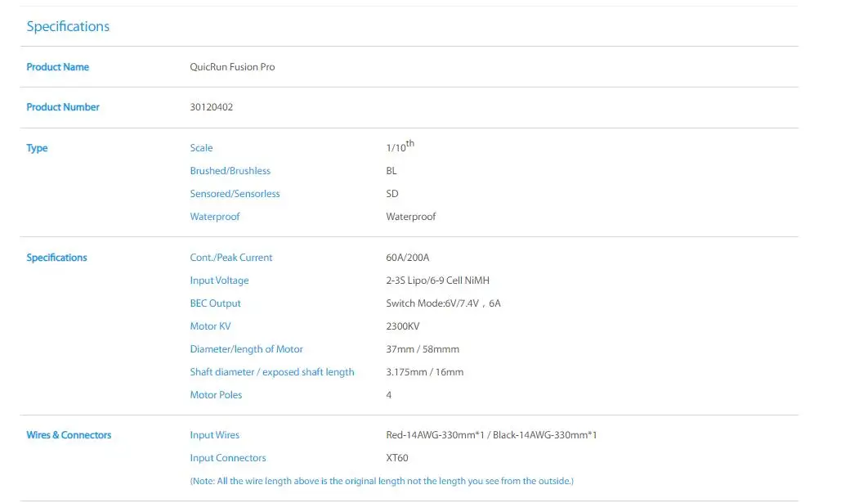The width and height of the screenshot is (868, 503).
Task: Click the BL value
Action: pyautogui.click(x=391, y=171)
